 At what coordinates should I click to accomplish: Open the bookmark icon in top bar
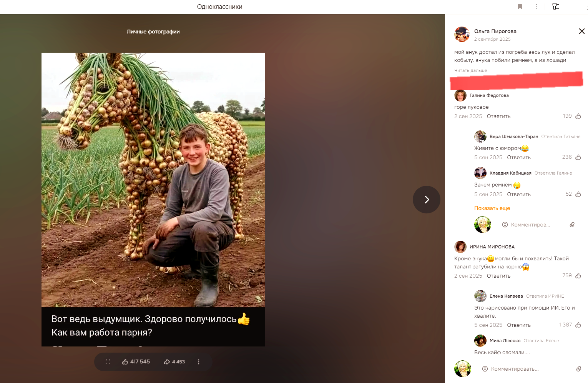click(520, 7)
